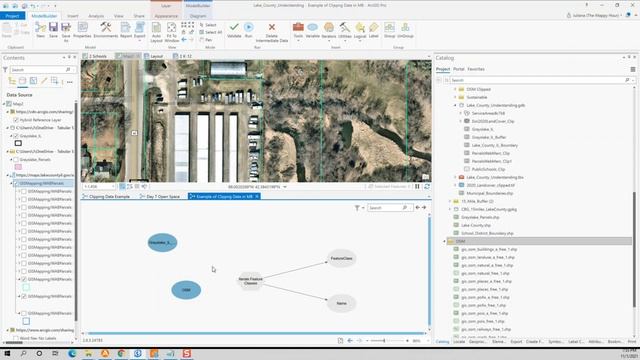Uncheck highlighted GISMapping/WABParcels group layer
This screenshot has width=640, height=360.
click(x=16, y=184)
